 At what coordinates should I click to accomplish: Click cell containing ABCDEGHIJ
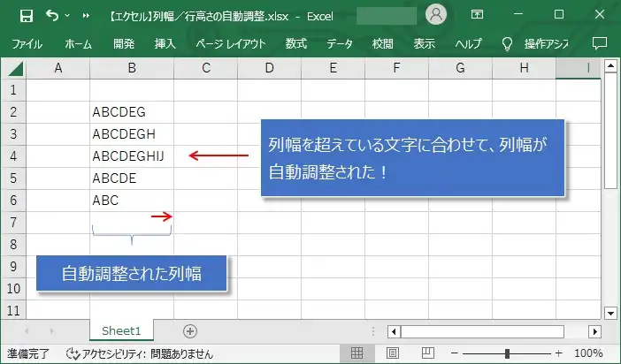[x=132, y=155]
